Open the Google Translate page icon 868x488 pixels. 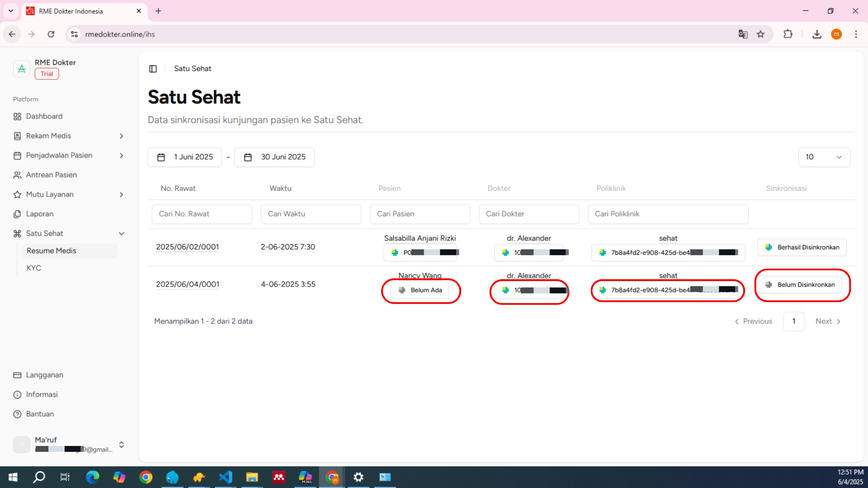click(x=743, y=34)
